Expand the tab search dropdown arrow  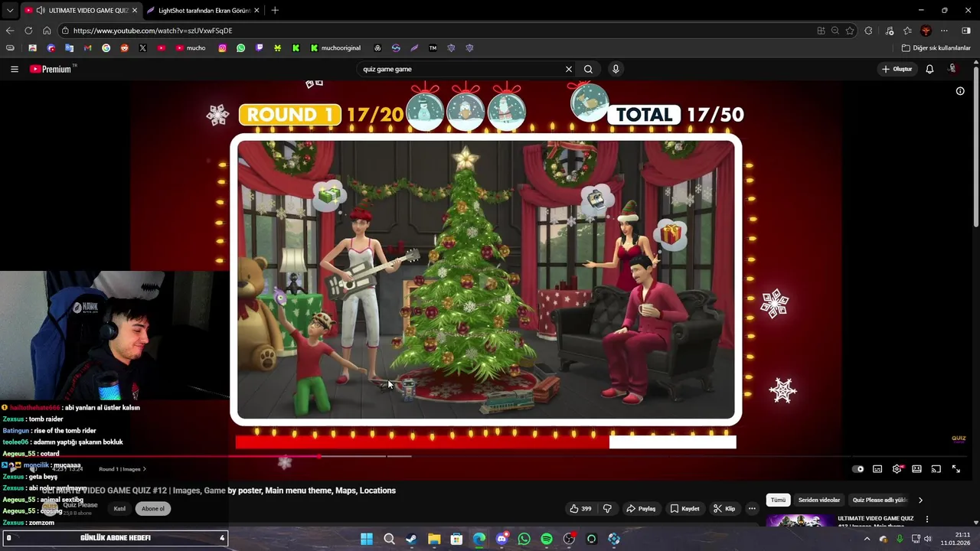pos(10,10)
